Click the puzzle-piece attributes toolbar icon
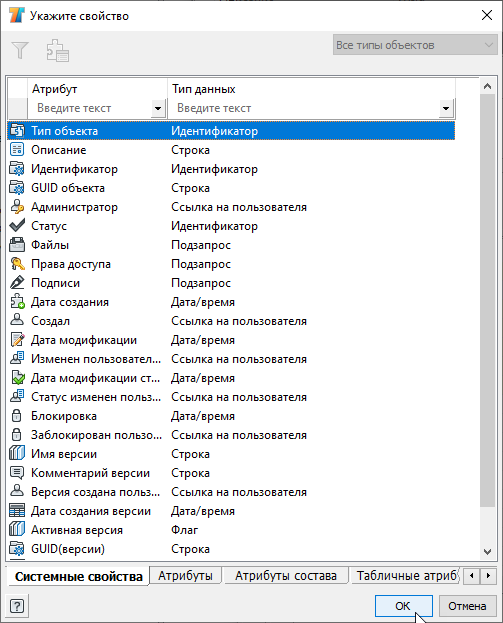 point(58,50)
